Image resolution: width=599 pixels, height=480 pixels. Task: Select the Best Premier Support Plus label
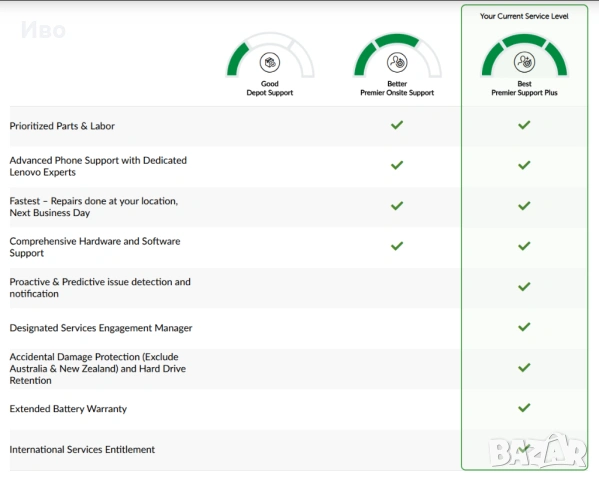[524, 88]
